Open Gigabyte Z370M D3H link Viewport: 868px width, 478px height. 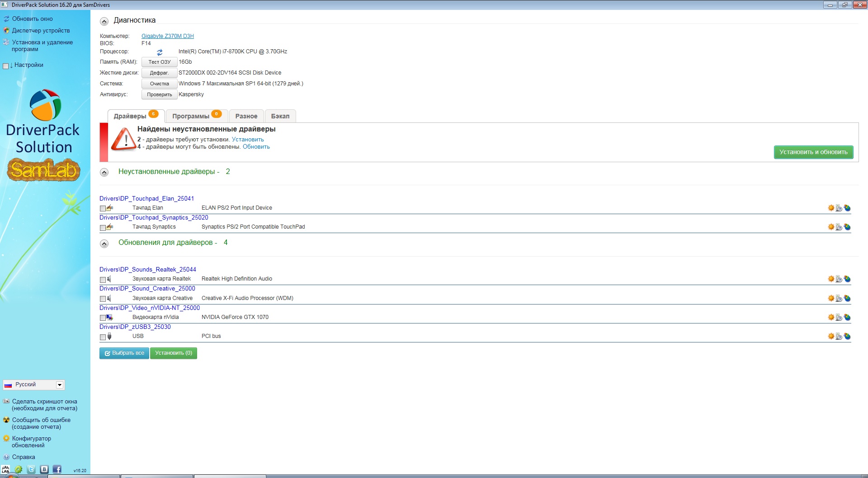[x=168, y=36]
